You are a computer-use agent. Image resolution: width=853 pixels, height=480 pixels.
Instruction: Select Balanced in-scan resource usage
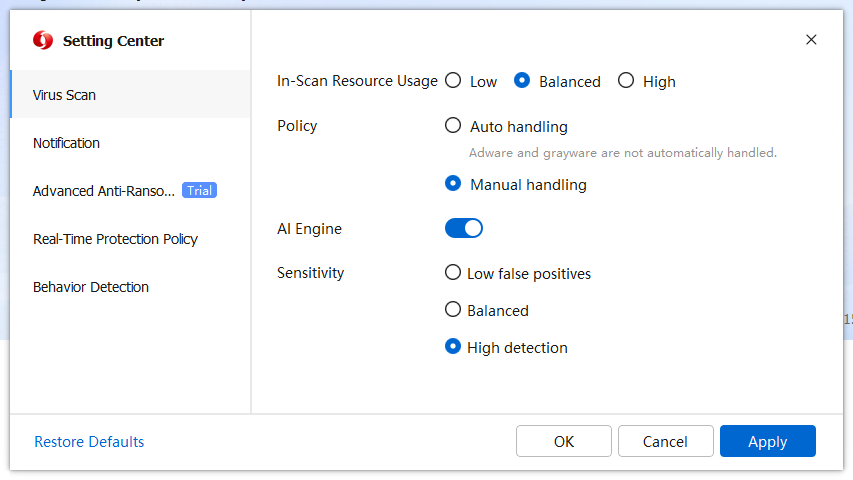click(x=522, y=81)
